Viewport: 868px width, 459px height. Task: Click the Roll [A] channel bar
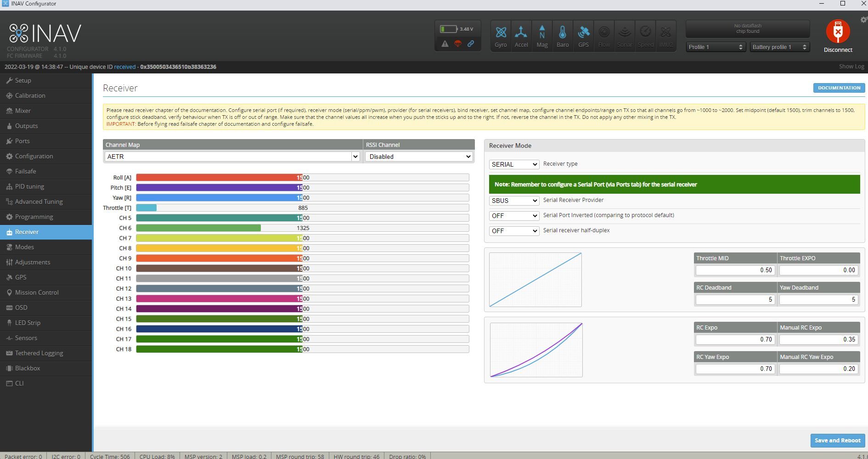pos(302,178)
